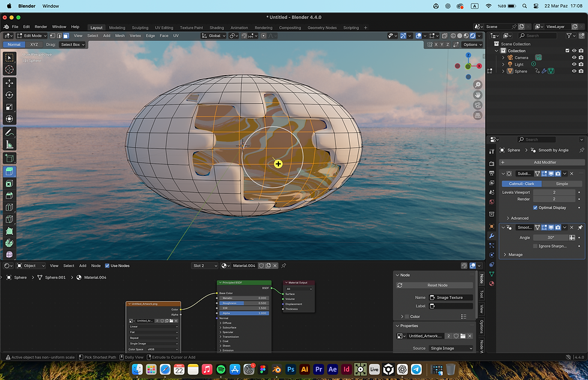Activate the Transform tool
This screenshot has height=380, width=588.
tap(10, 119)
